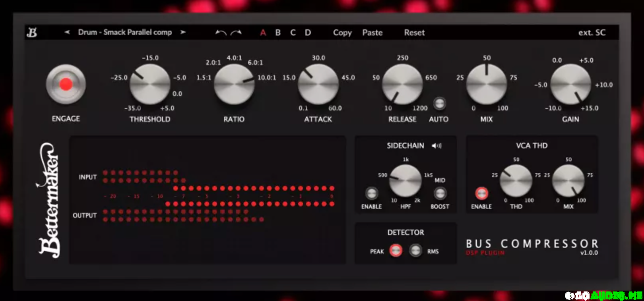Viewport: 644px width, 301px height.
Task: Click the Paste button
Action: [x=372, y=33]
